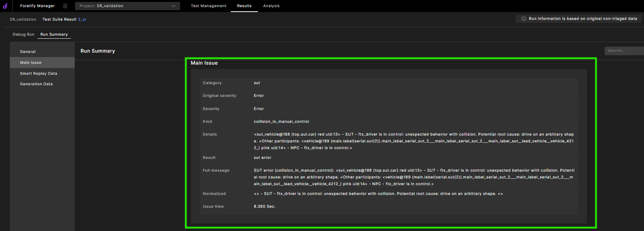
Task: Click the Main Issue panel heading
Action: tap(204, 63)
